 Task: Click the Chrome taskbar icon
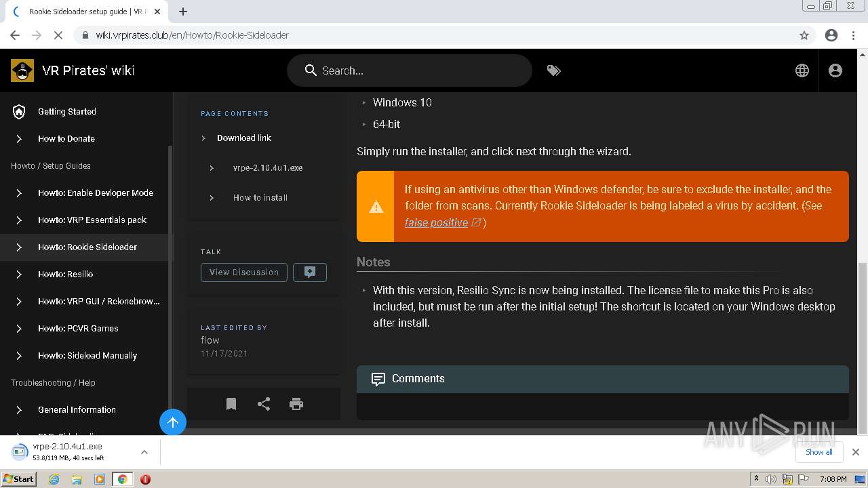122,479
